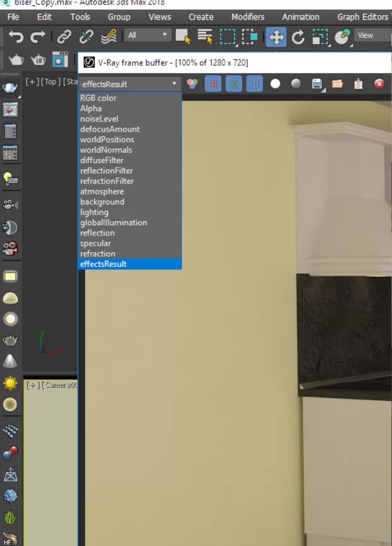Viewport: 392px width, 546px height.
Task: Choose 'worldPositions' channel
Action: tap(130, 140)
